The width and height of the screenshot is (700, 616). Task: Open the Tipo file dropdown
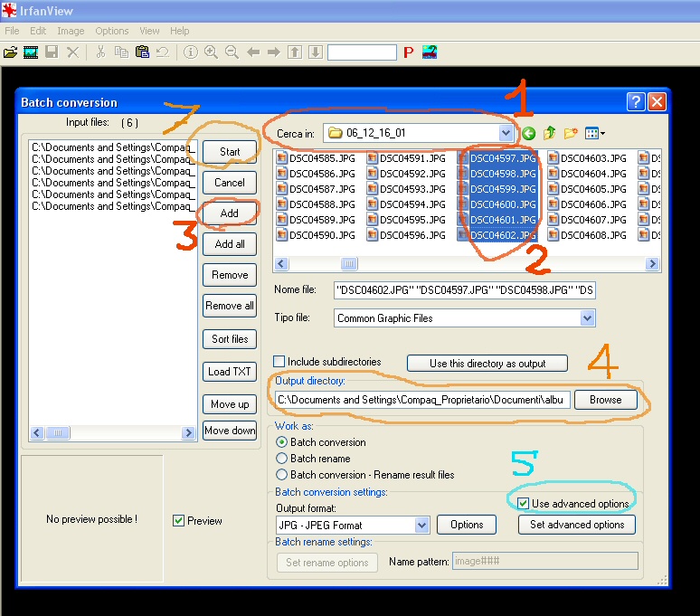coord(588,318)
